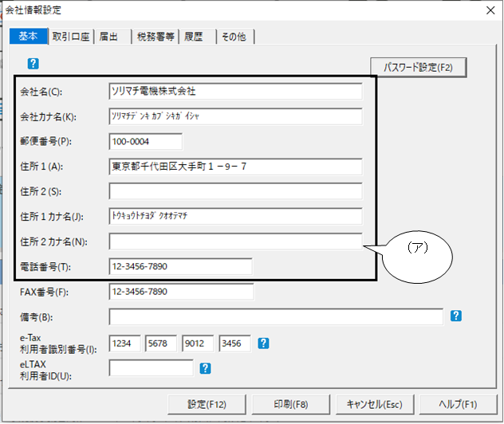504x424 pixels.
Task: Select the 郵便番号(P): label
Action: [x=46, y=141]
